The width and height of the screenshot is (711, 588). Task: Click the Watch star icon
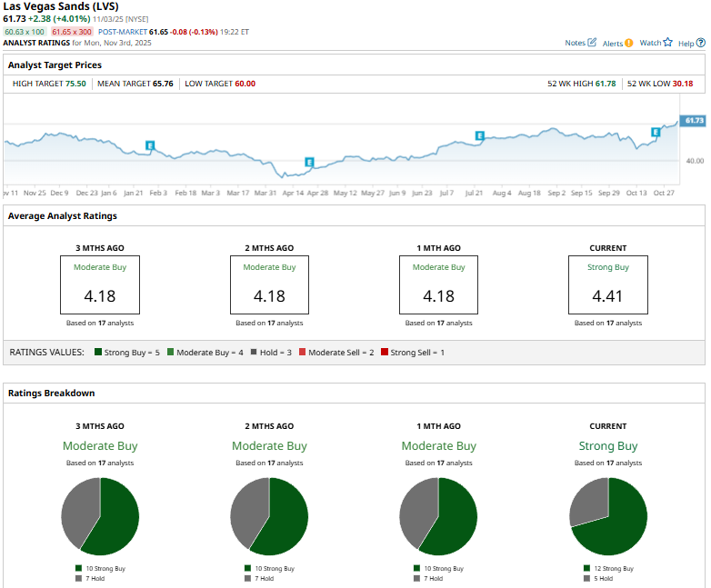667,43
